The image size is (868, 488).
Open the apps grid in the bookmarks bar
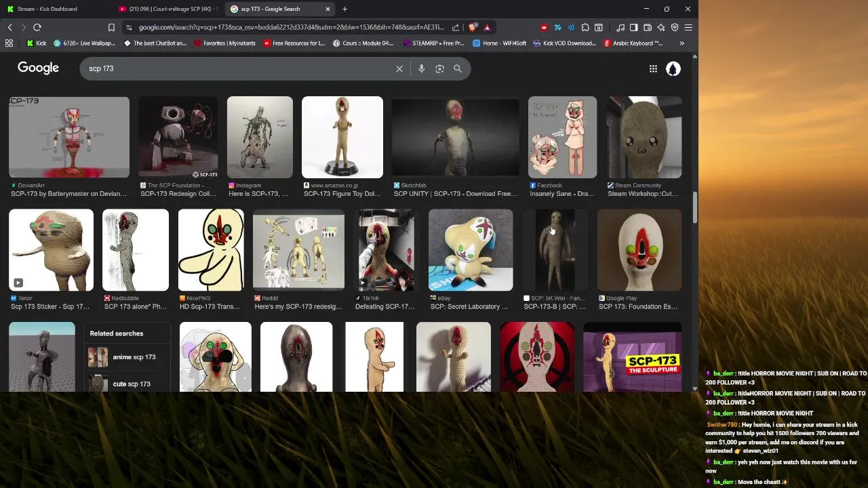tap(9, 43)
